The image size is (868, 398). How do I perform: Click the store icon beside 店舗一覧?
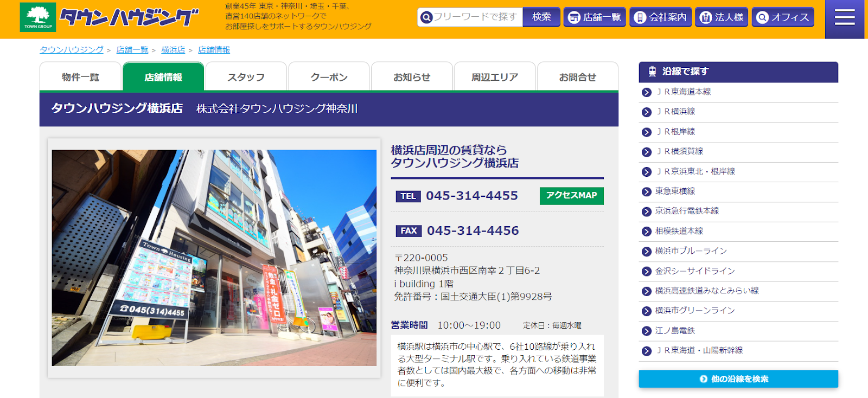coord(574,17)
